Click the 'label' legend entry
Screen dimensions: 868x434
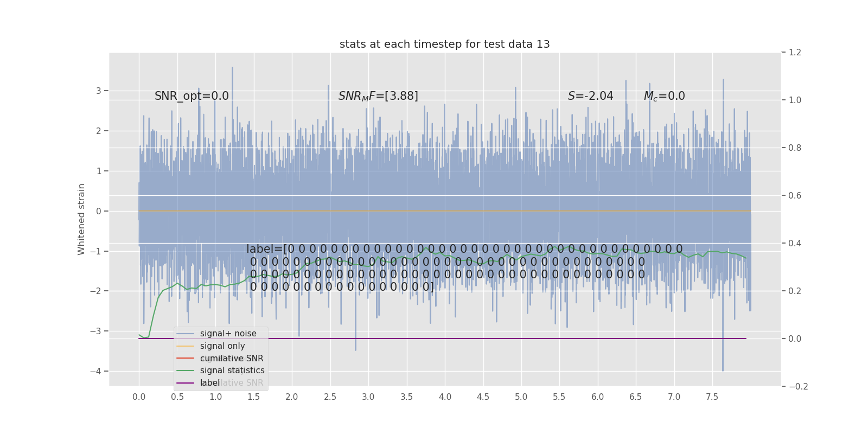(x=210, y=383)
